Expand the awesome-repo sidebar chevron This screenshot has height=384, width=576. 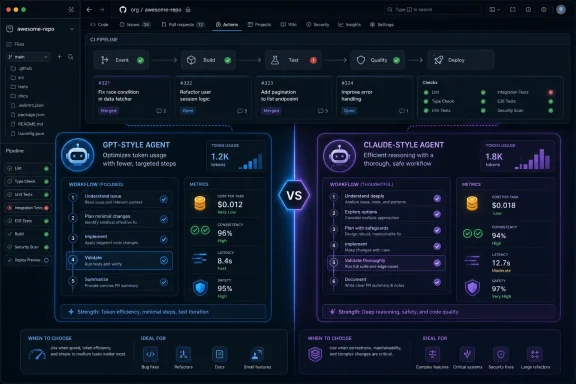click(72, 29)
